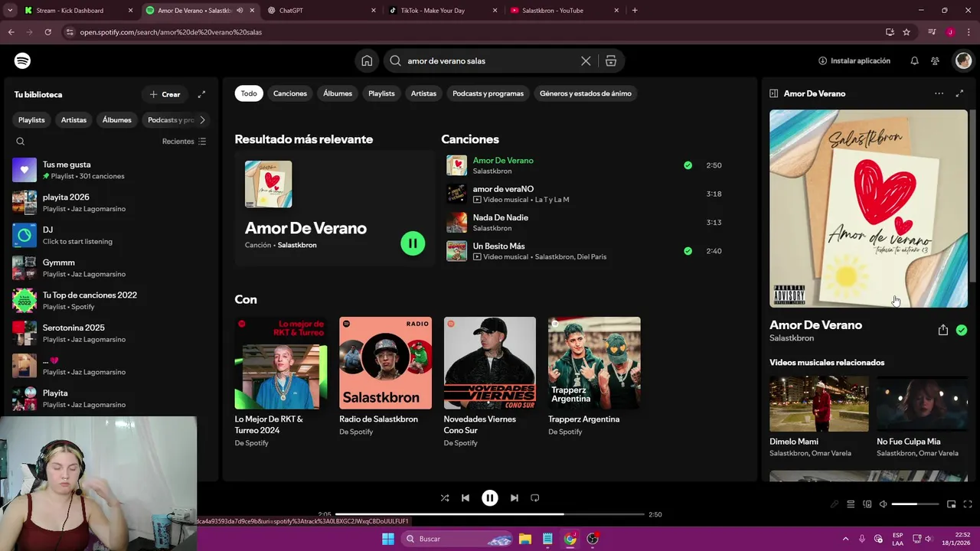Open Radio de Salastkbron card
This screenshot has width=980, height=551.
[x=385, y=377]
